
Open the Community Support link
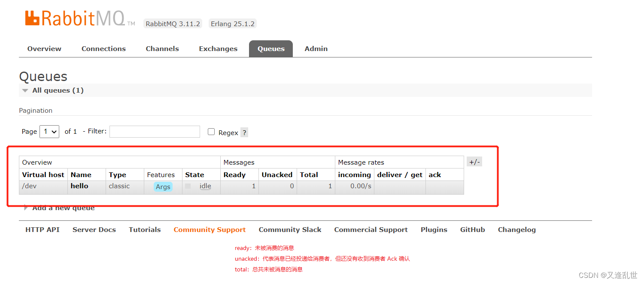tap(210, 229)
